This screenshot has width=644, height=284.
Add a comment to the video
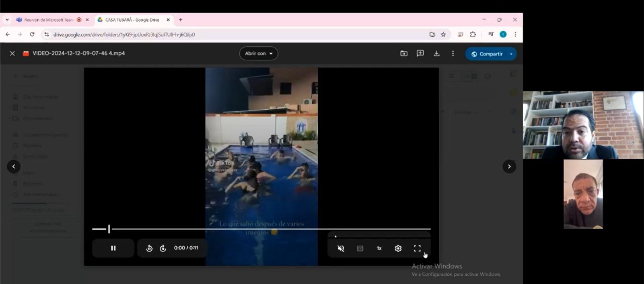[420, 53]
